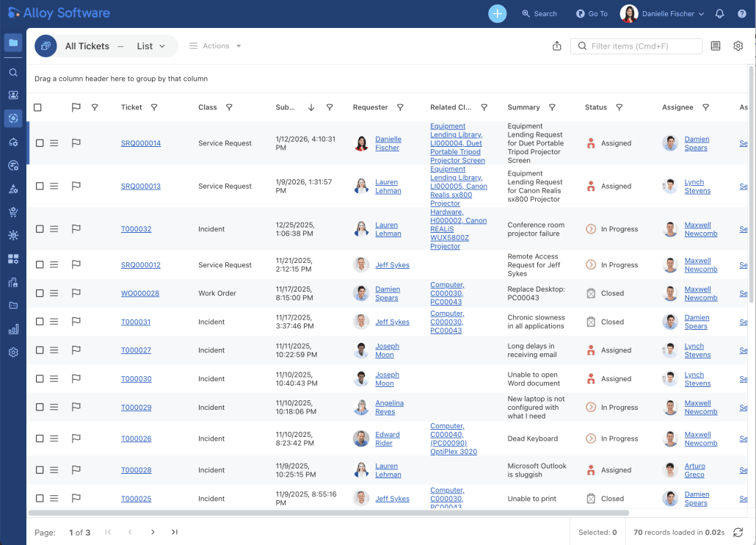Select the checkbox for ticket T000032
The width and height of the screenshot is (756, 545).
40,229
